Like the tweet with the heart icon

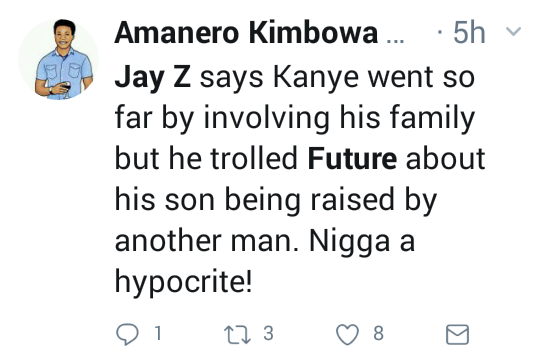[347, 335]
